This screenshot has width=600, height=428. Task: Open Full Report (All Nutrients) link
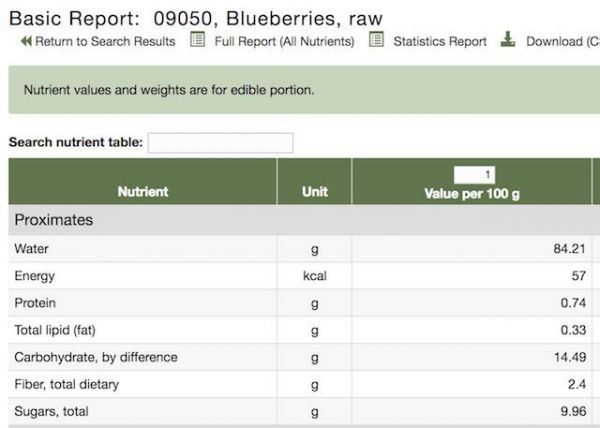tap(284, 41)
